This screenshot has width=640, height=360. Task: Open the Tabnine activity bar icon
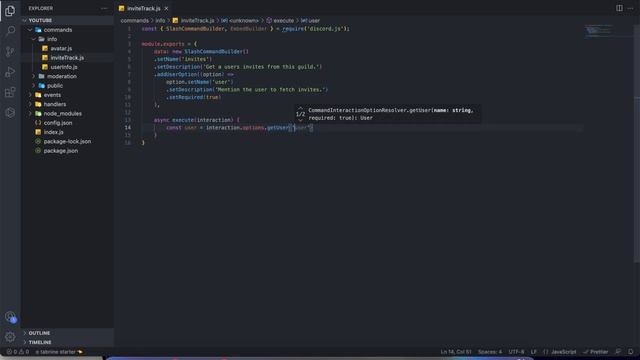point(10,113)
